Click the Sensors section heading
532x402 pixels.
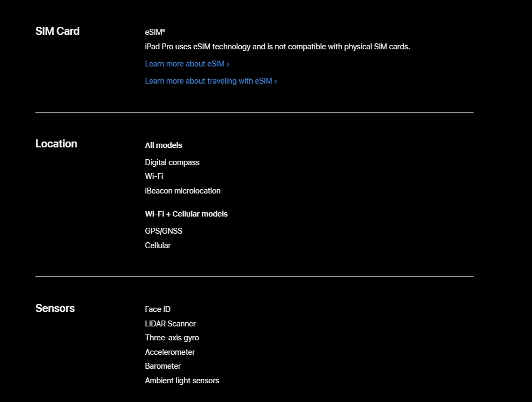[x=55, y=308]
